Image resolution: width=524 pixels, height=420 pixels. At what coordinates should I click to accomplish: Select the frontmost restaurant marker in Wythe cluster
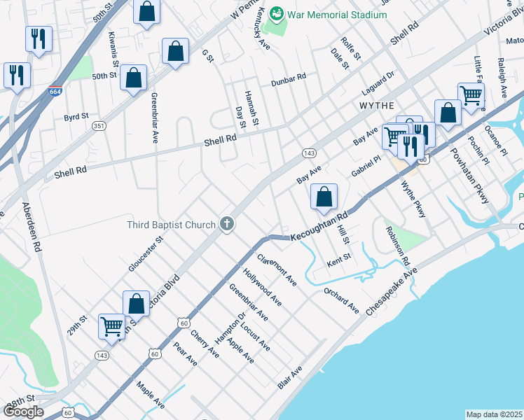click(411, 149)
